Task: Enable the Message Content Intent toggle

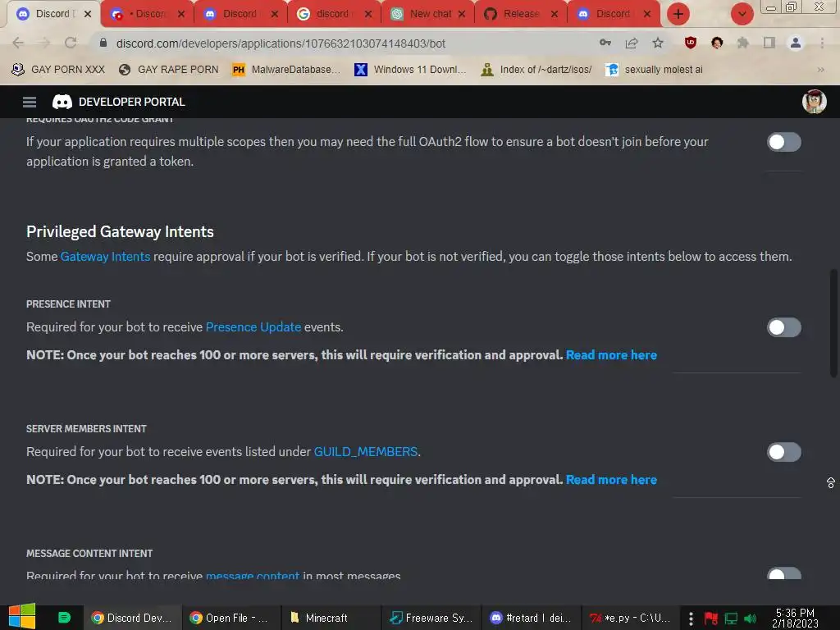Action: pos(783,573)
